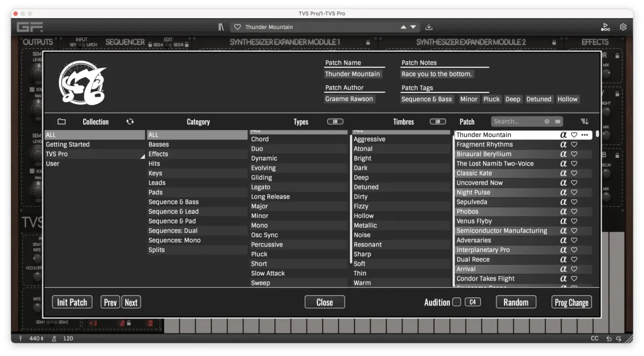644x356 pixels.
Task: Click the Prev button
Action: pos(111,302)
